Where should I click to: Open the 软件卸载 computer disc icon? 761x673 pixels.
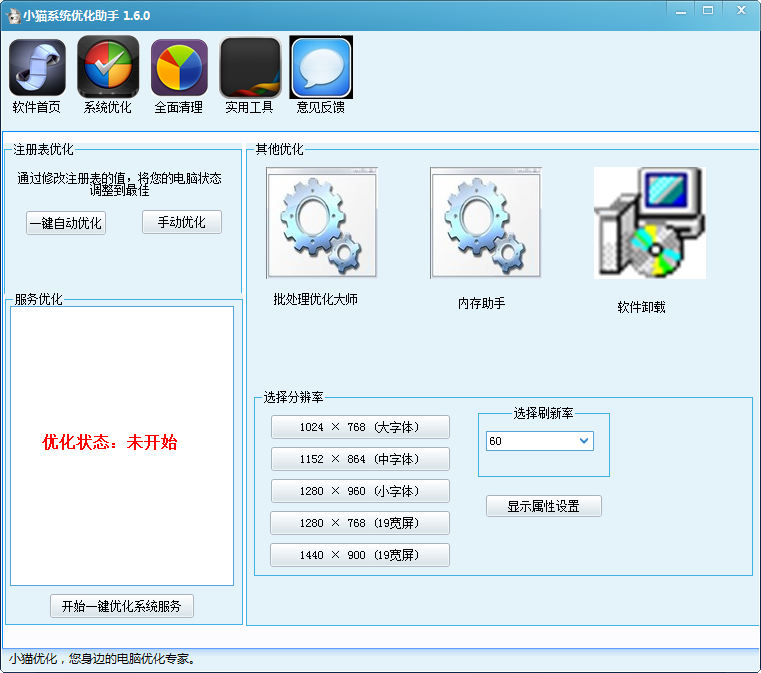649,223
